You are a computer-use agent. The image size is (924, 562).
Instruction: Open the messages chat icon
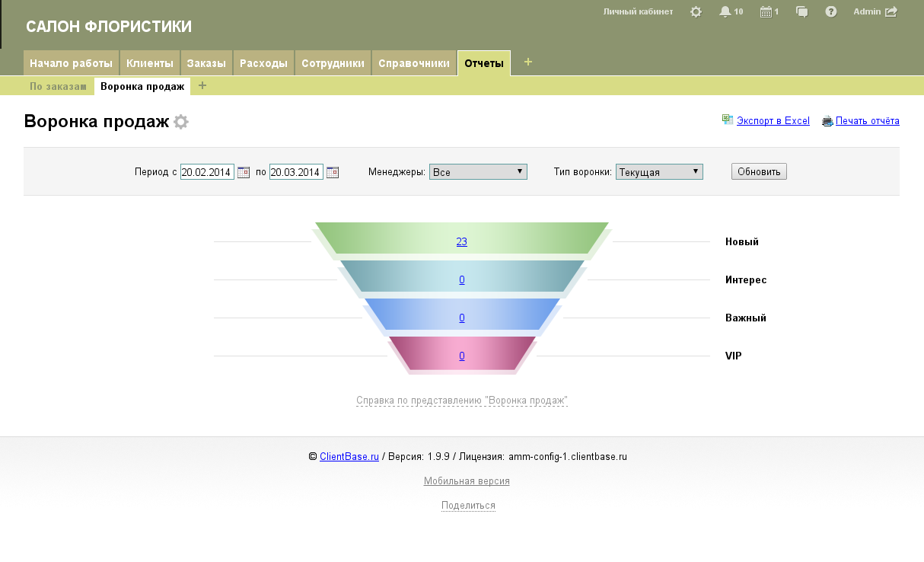[801, 12]
